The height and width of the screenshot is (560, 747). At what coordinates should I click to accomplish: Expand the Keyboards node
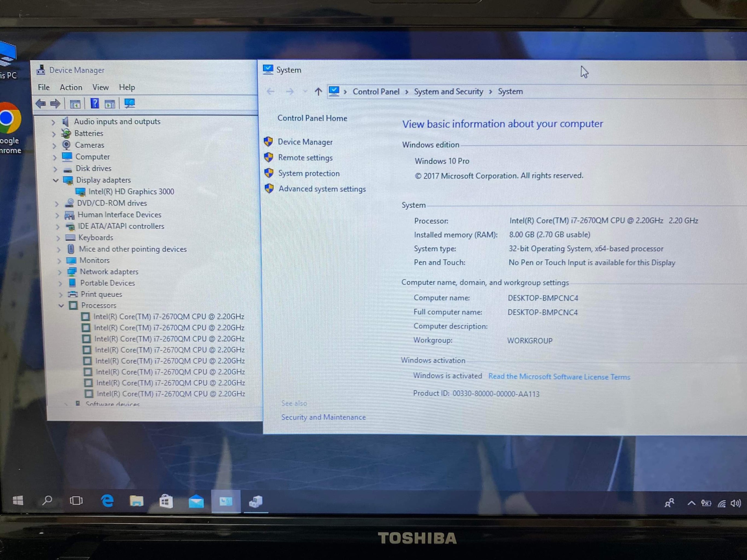[x=58, y=238]
